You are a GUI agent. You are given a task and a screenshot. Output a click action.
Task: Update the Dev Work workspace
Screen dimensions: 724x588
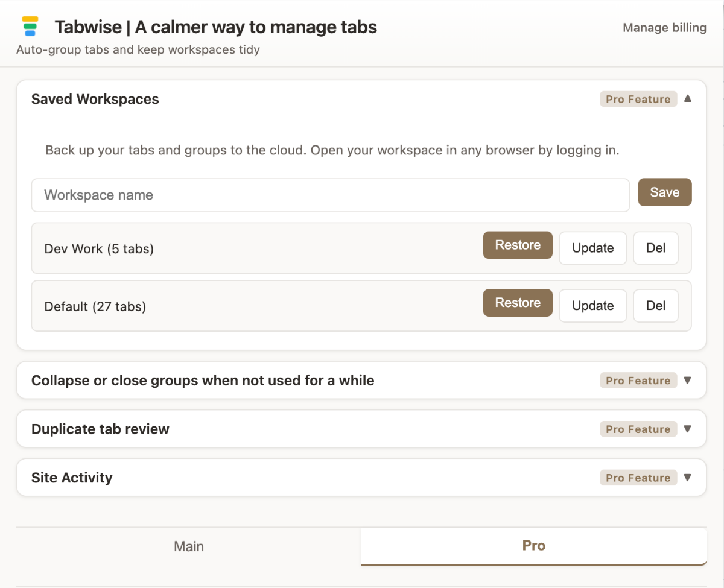[592, 248]
